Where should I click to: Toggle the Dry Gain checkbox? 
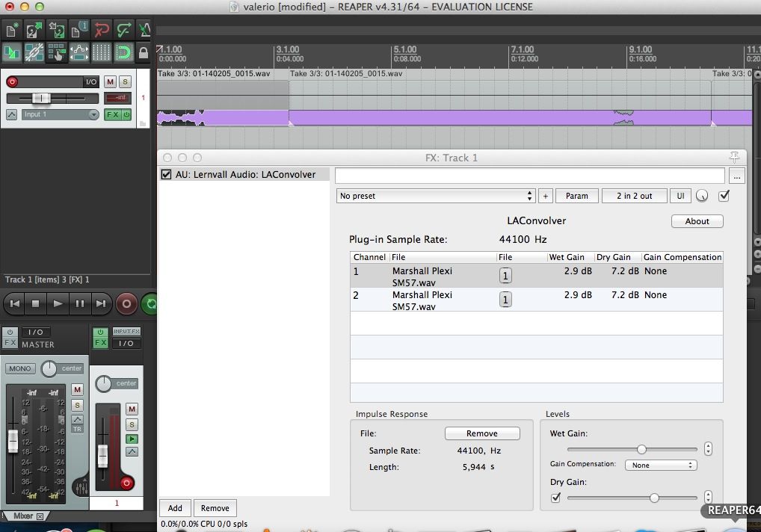coord(555,498)
